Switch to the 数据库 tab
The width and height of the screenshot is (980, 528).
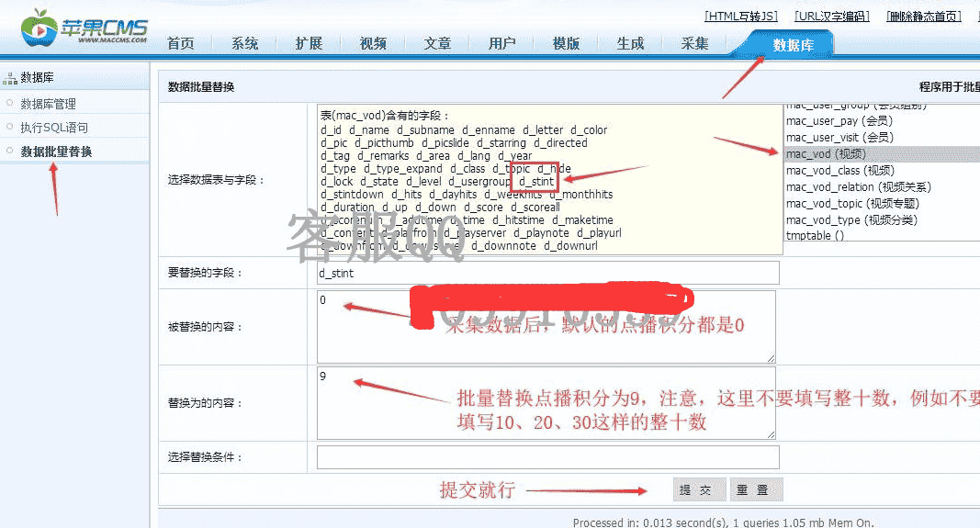pyautogui.click(x=793, y=44)
